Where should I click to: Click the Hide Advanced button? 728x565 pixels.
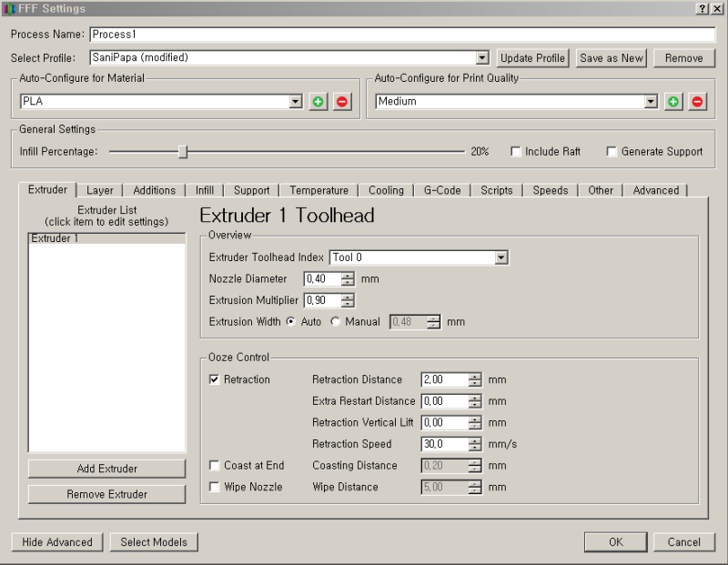57,541
